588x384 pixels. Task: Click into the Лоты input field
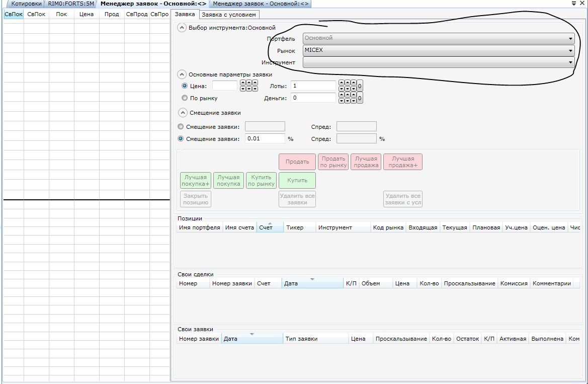coord(313,86)
